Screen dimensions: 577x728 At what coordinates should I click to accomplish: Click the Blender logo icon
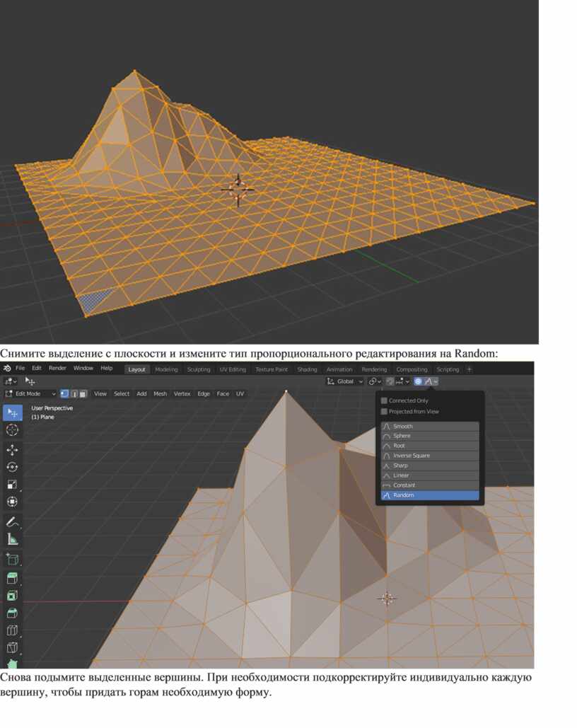(7, 368)
